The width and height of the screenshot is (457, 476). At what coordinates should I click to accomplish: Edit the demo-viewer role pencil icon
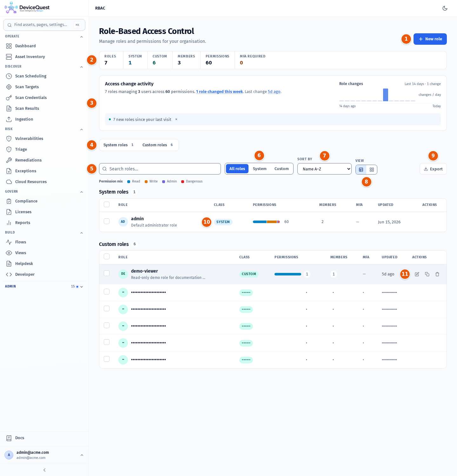(x=417, y=274)
